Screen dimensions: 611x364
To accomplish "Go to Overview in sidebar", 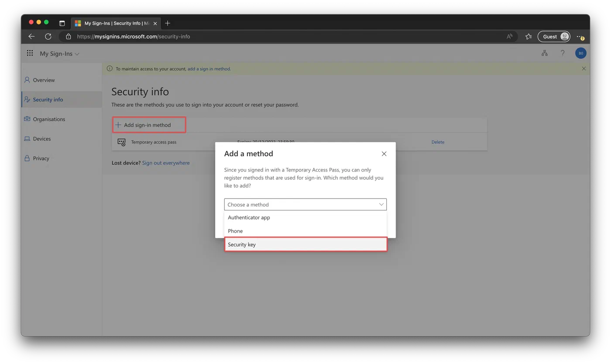I will [62, 80].
